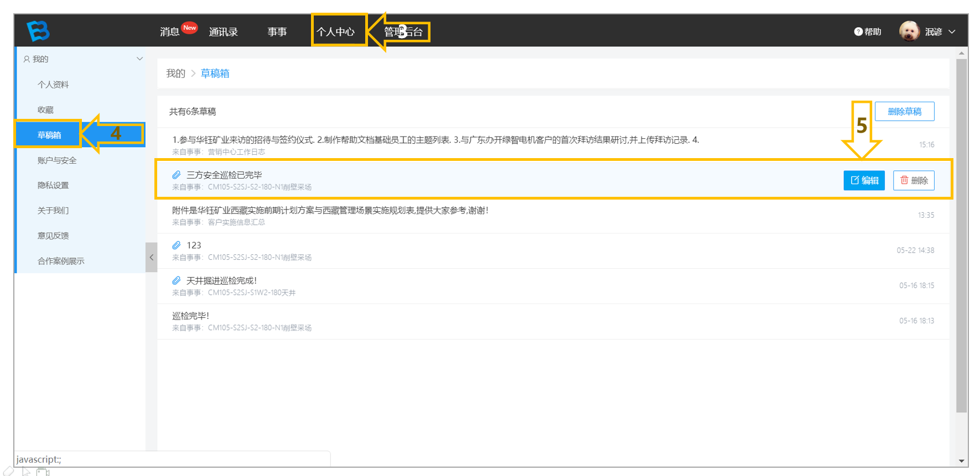Click the 删除 button with trash icon
This screenshot has height=476, width=980.
(x=914, y=180)
